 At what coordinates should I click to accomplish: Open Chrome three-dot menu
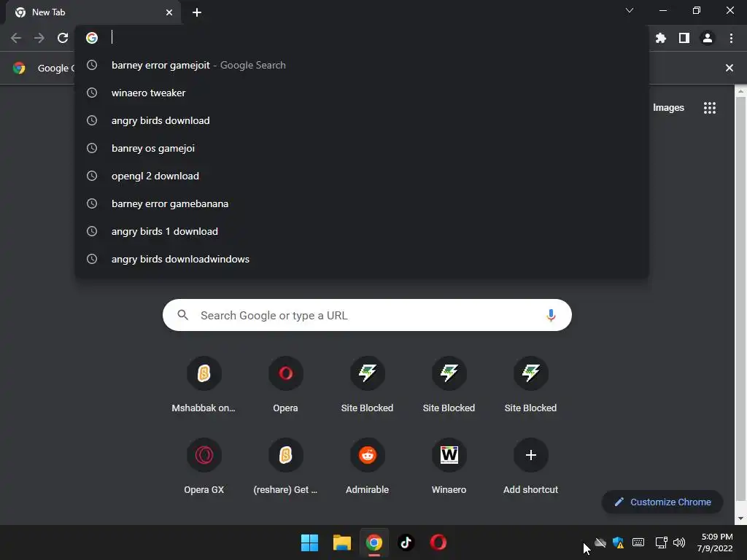pyautogui.click(x=731, y=38)
